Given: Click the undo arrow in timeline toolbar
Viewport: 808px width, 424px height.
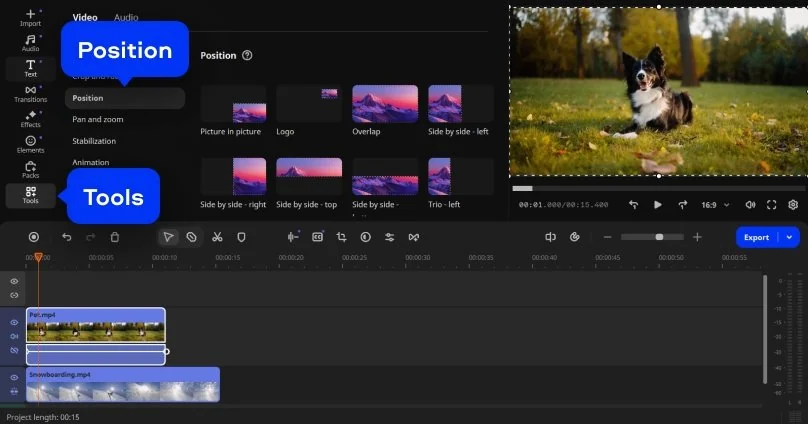Looking at the screenshot, I should coord(67,237).
